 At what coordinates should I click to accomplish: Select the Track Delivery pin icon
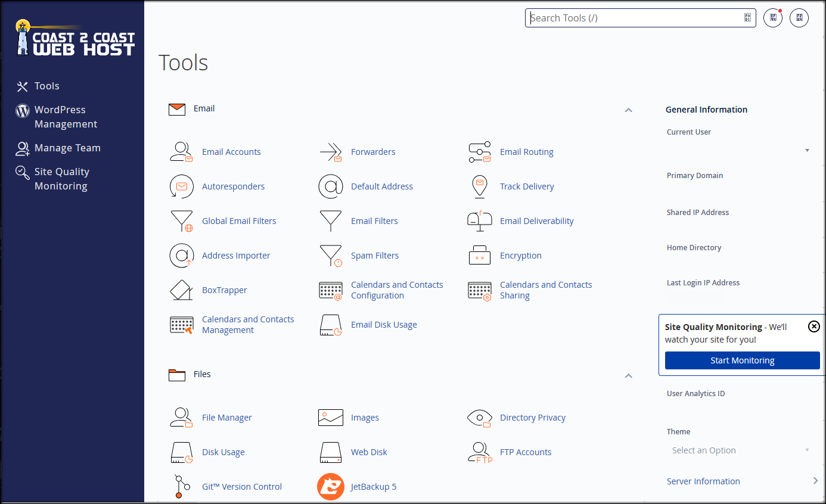point(479,186)
